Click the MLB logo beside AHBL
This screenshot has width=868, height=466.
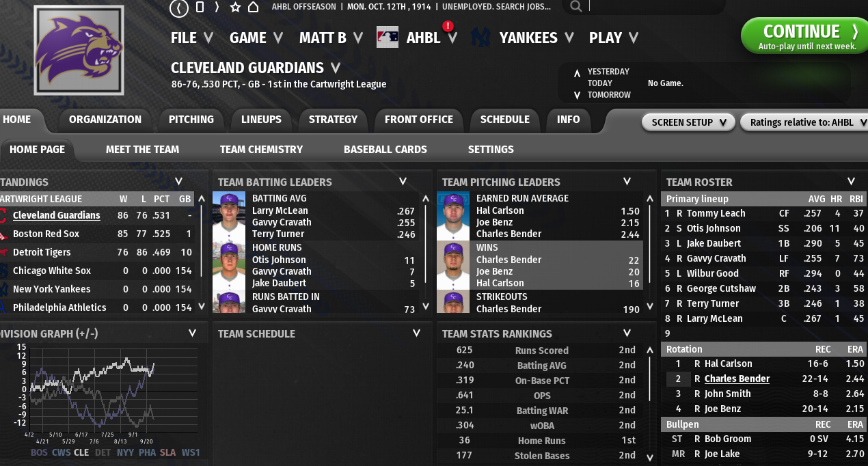(x=388, y=38)
